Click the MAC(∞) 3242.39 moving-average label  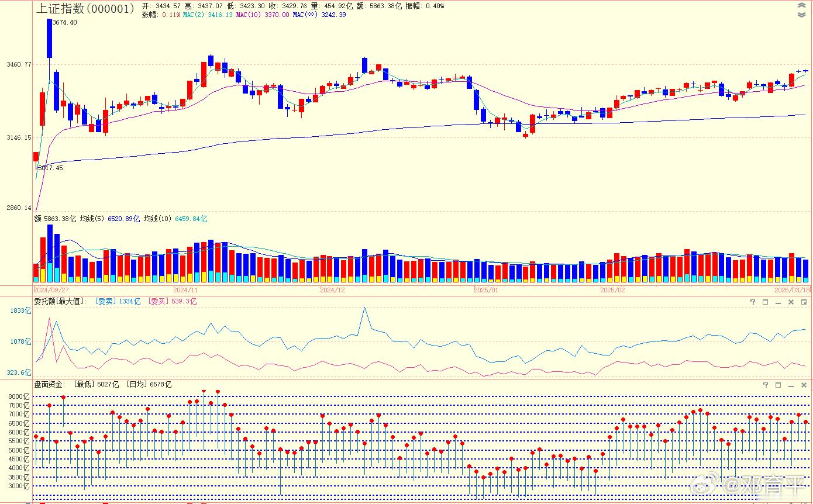point(319,15)
